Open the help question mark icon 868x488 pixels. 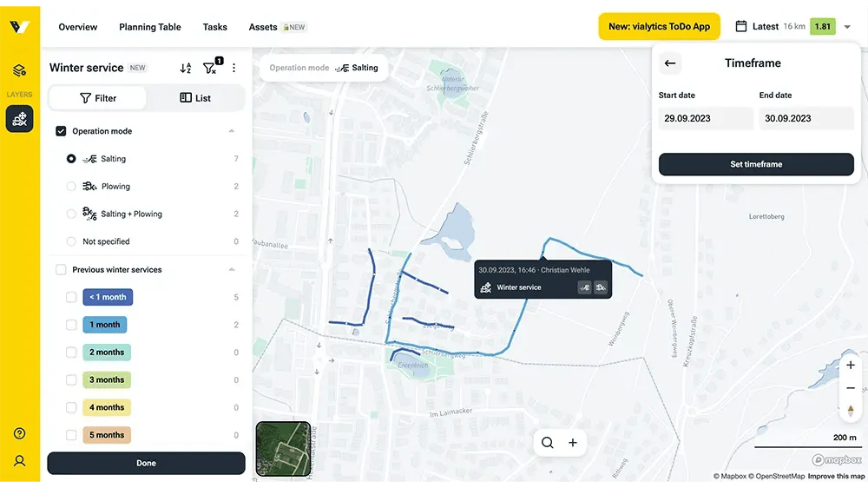tap(19, 433)
